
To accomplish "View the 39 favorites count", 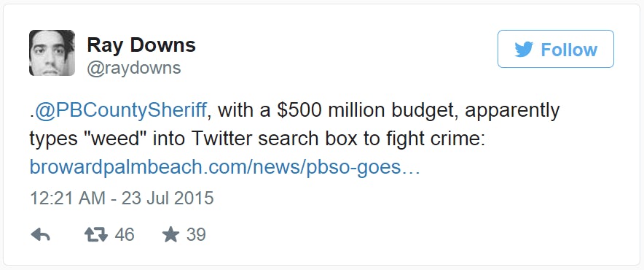I will pos(196,235).
